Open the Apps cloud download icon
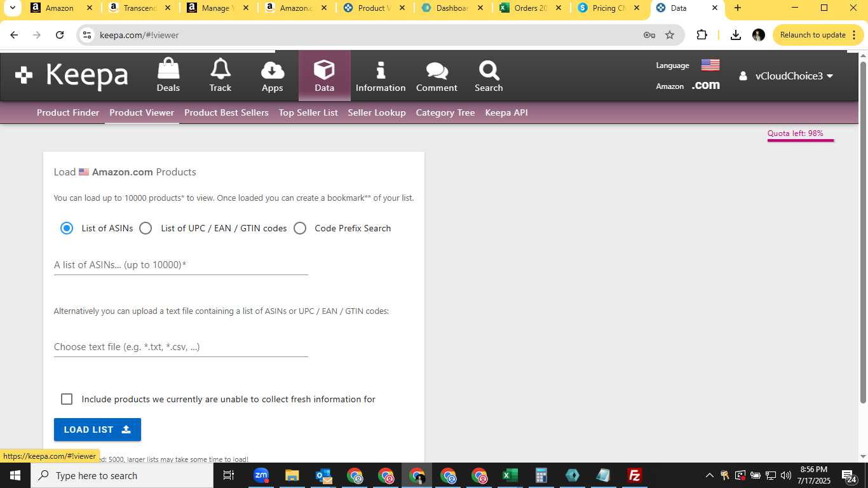Viewport: 868px width, 488px height. click(x=273, y=70)
